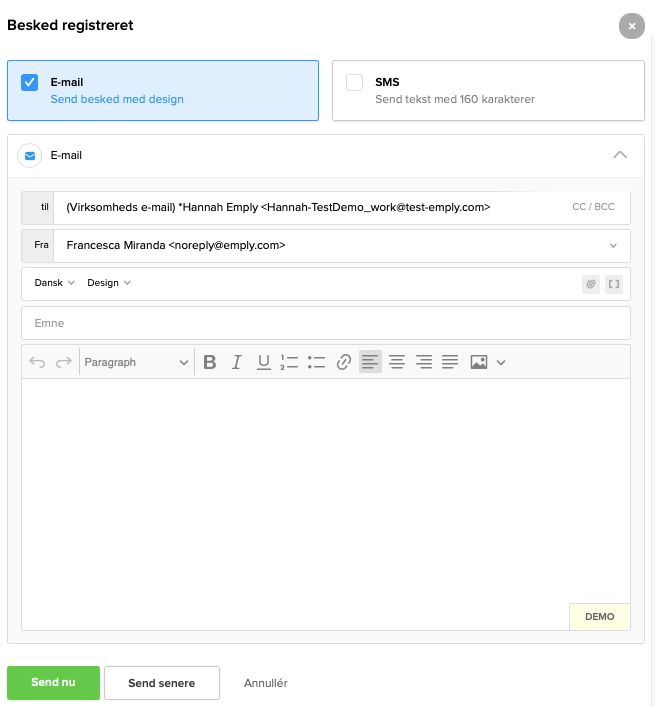Open the Design template dropdown
The width and height of the screenshot is (655, 707).
tap(109, 283)
